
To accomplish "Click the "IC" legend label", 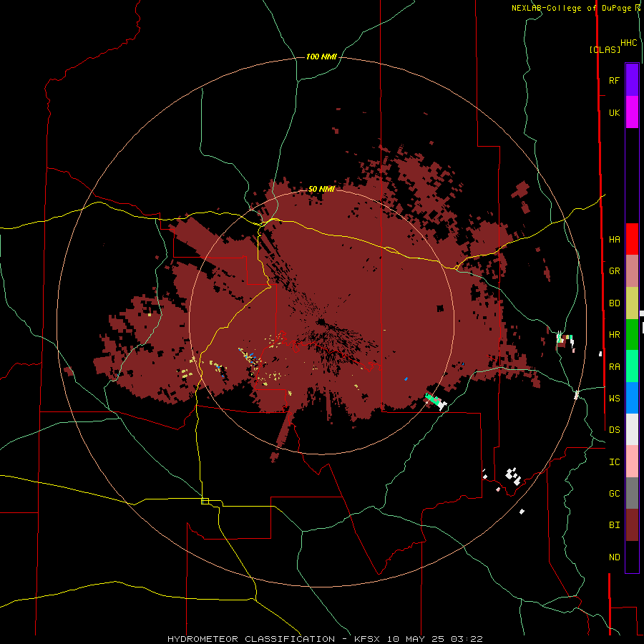I will 614,462.
